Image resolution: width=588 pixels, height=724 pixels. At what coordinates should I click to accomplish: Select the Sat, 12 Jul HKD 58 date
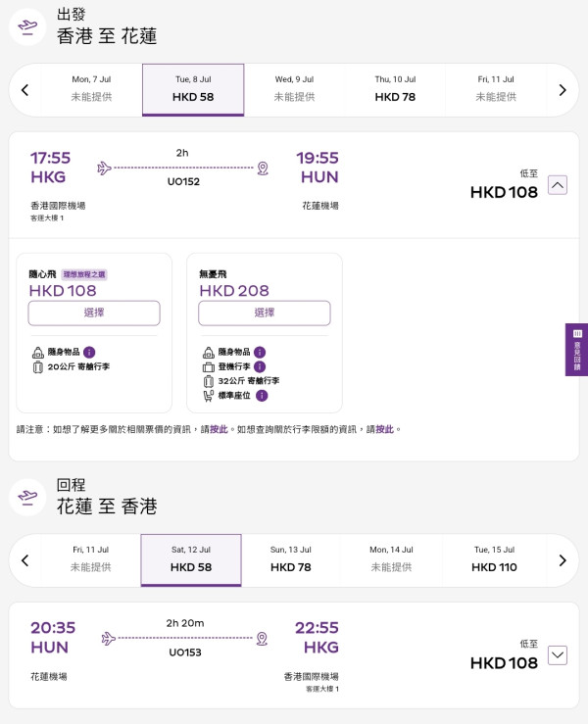191,560
